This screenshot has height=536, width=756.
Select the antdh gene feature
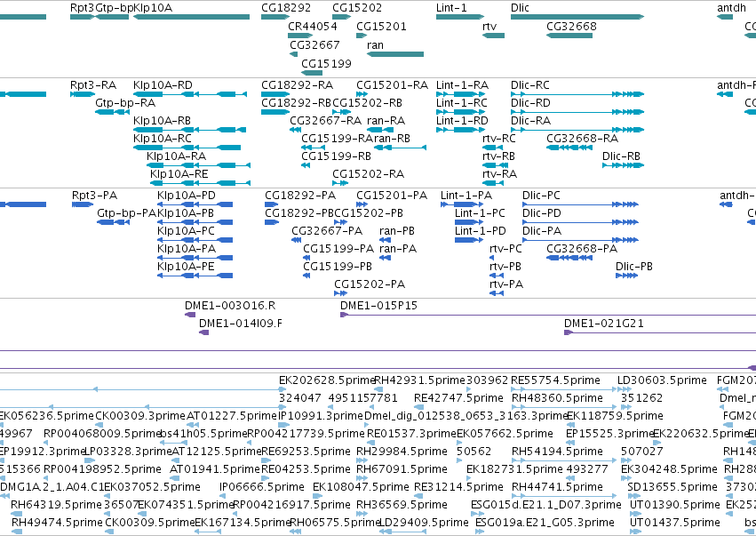(x=725, y=17)
